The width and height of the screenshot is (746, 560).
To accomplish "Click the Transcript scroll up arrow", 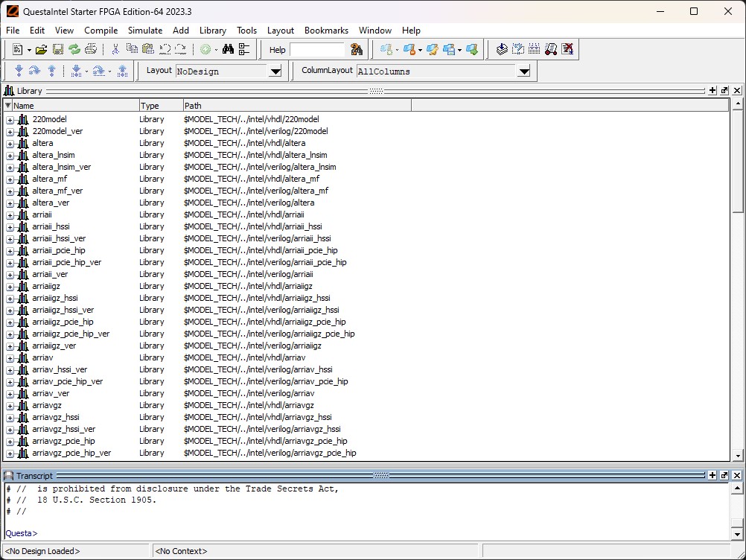I will [x=737, y=489].
